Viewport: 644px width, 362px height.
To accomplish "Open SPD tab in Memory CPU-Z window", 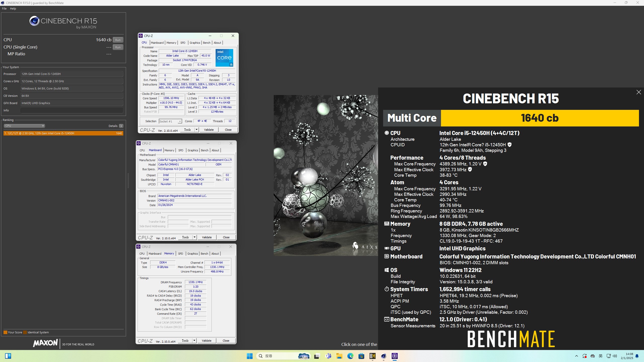I will point(181,254).
